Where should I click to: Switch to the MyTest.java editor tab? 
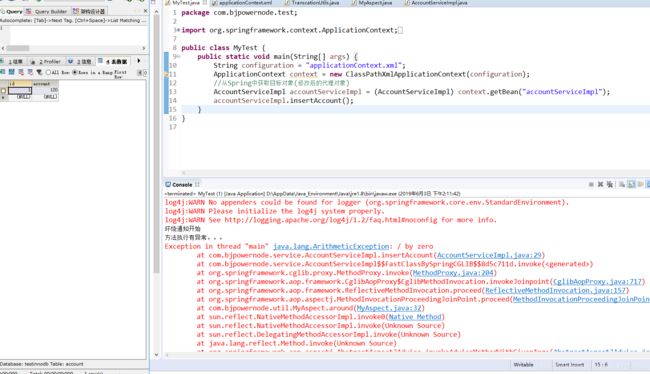[x=185, y=3]
